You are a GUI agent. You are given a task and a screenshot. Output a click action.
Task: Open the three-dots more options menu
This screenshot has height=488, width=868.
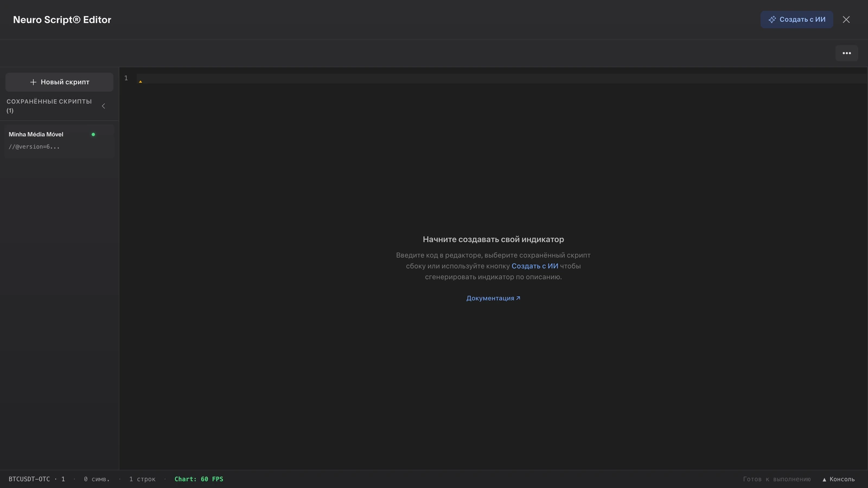(847, 53)
